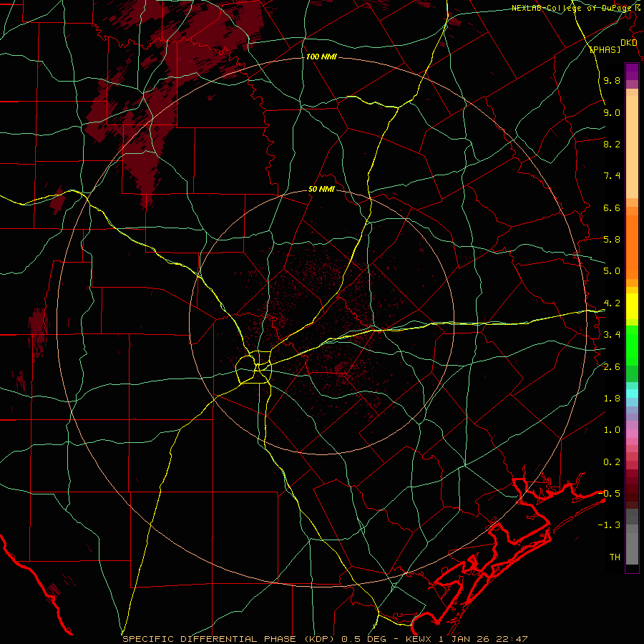Click the bright green segment of color bar
Screen dimensions: 644x644
[x=632, y=346]
